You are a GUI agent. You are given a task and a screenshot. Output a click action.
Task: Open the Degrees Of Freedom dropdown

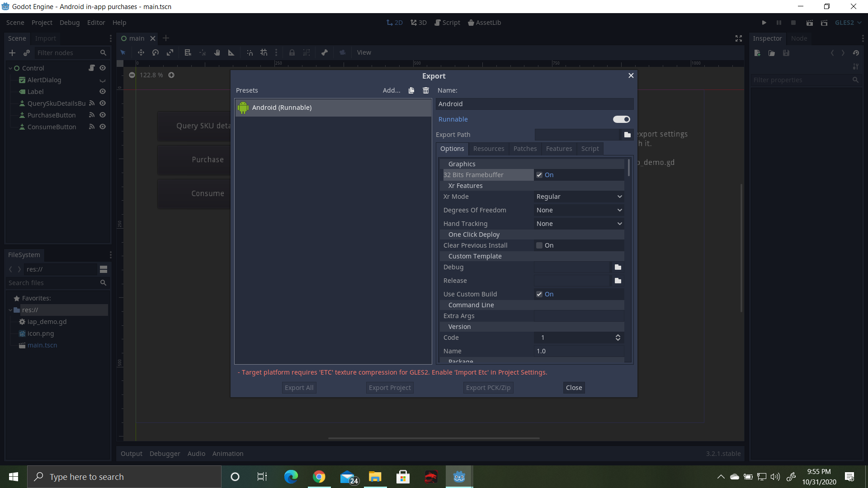point(579,210)
